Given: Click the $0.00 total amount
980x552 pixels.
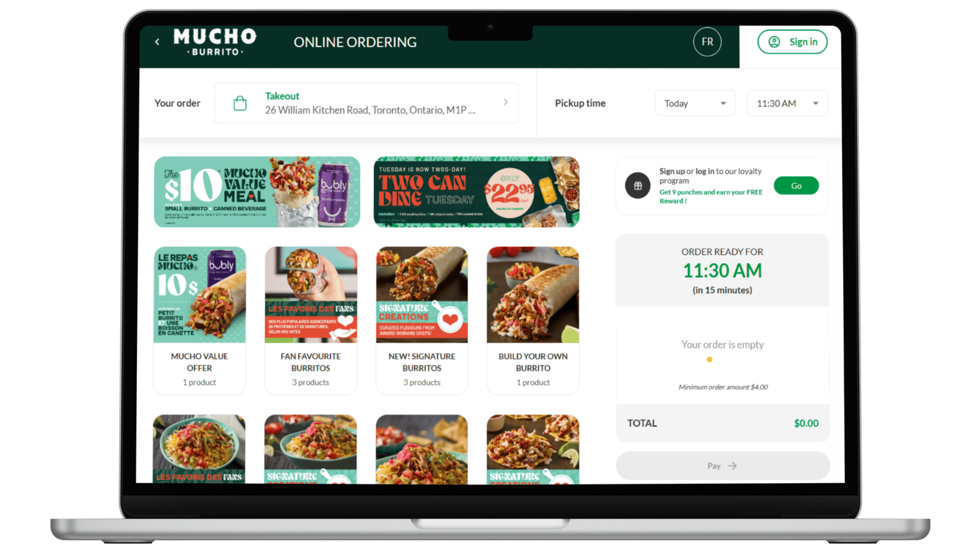Looking at the screenshot, I should coord(806,423).
